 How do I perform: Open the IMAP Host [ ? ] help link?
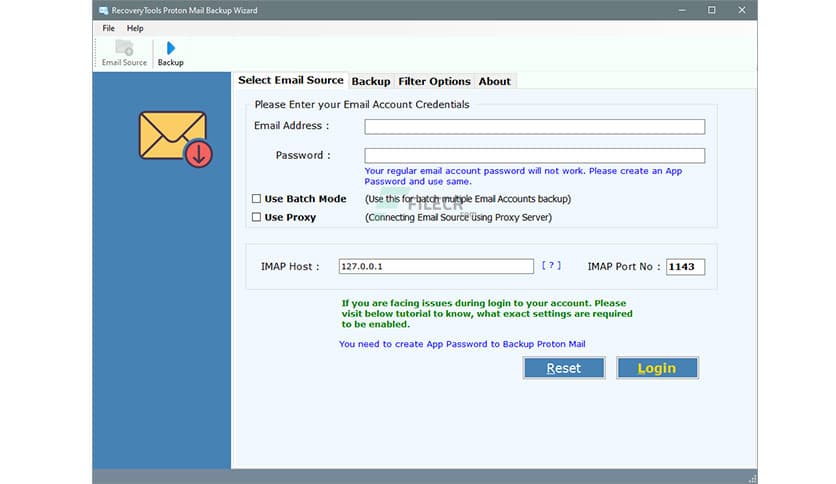[x=551, y=265]
